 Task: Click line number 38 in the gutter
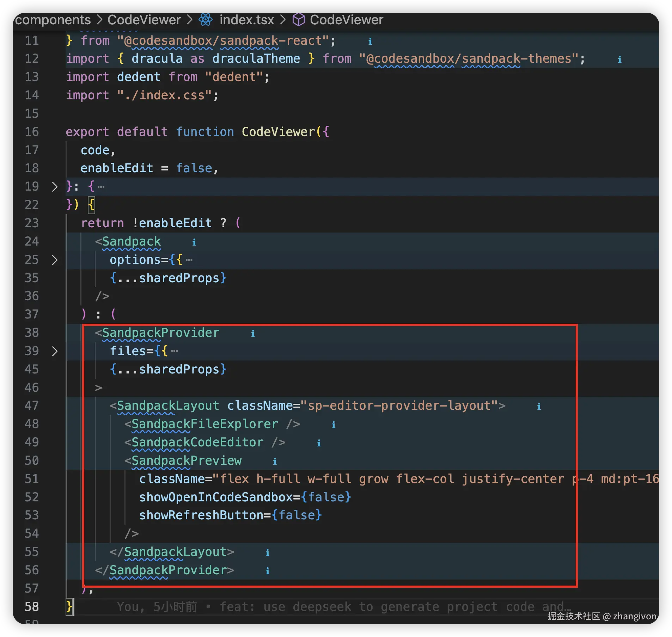coord(32,333)
